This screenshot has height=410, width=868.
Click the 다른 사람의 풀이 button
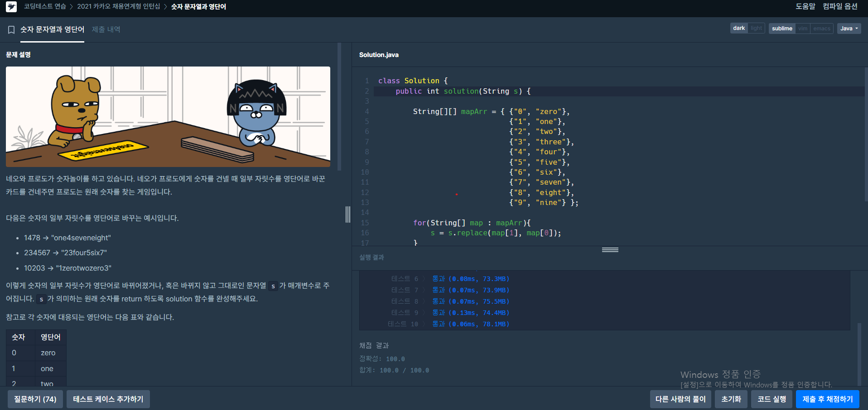click(x=680, y=399)
